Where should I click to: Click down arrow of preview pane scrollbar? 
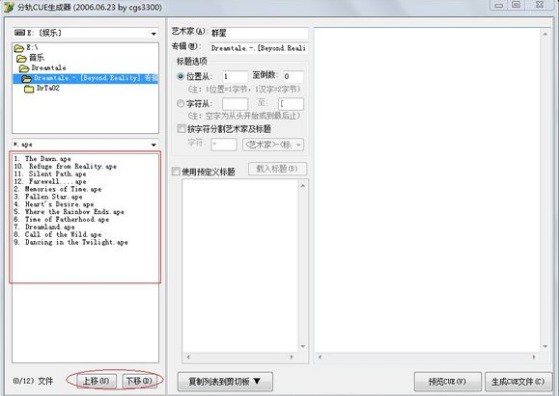click(x=545, y=346)
